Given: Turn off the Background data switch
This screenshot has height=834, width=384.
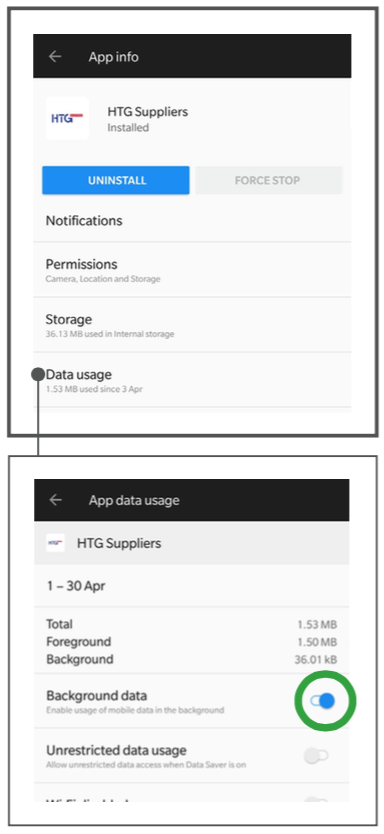Looking at the screenshot, I should [323, 701].
